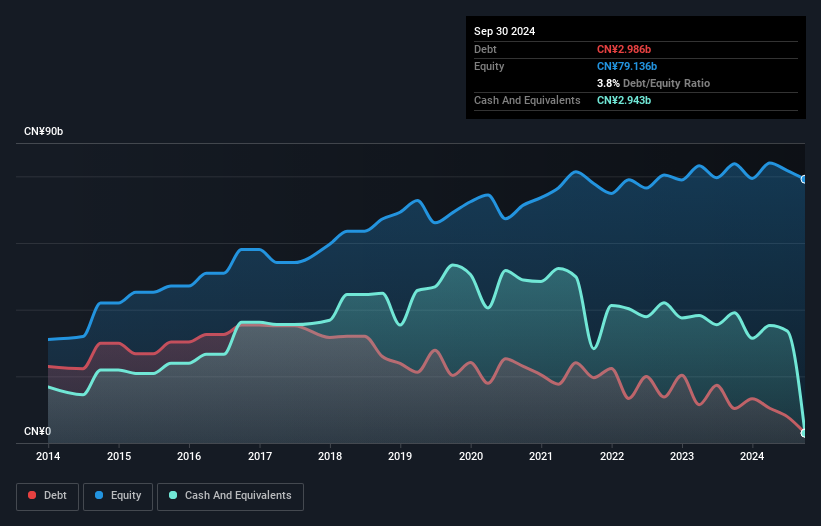This screenshot has height=526, width=821.
Task: Click the Equity endpoint marker on the chart
Action: click(x=804, y=180)
